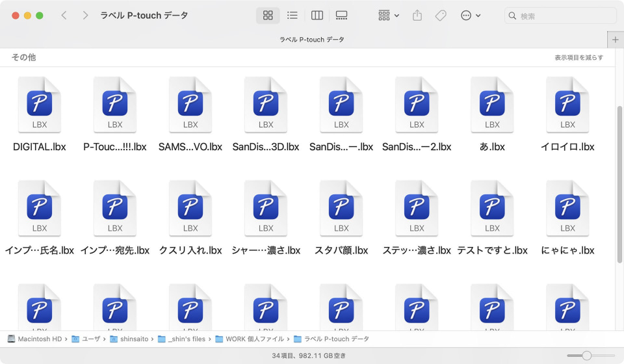Select the イロイロ.lbx file icon
The height and width of the screenshot is (364, 624).
[567, 105]
